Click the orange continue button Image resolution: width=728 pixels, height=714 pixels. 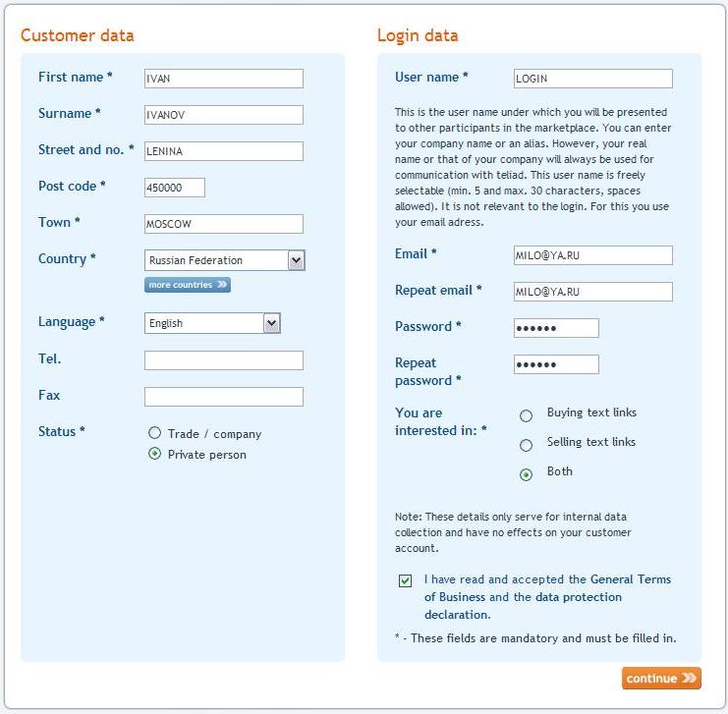pyautogui.click(x=661, y=679)
